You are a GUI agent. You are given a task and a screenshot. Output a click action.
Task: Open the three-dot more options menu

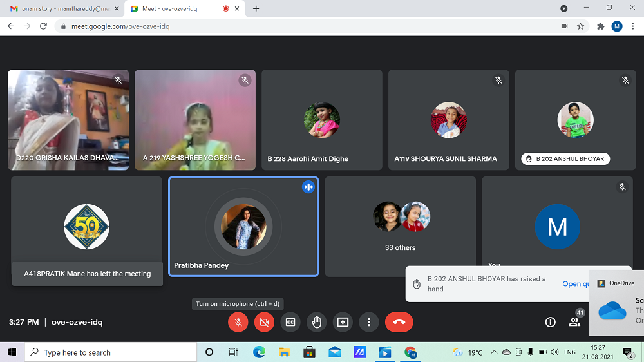368,322
